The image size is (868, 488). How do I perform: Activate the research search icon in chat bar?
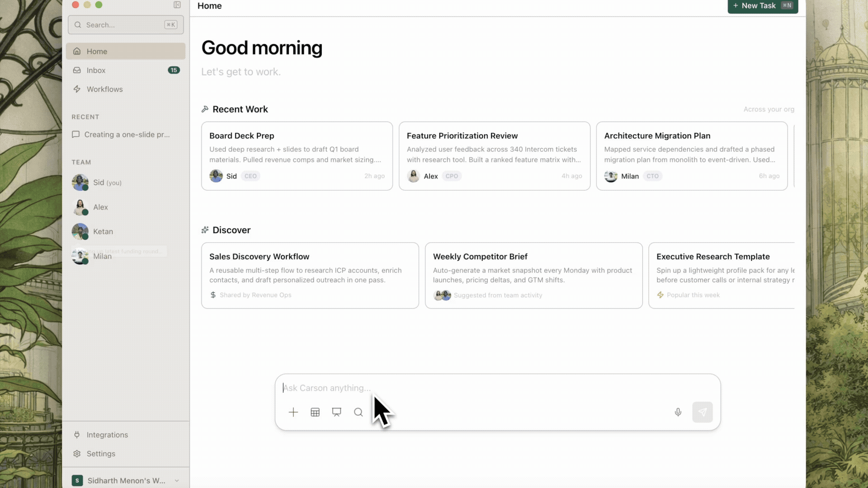(x=358, y=412)
